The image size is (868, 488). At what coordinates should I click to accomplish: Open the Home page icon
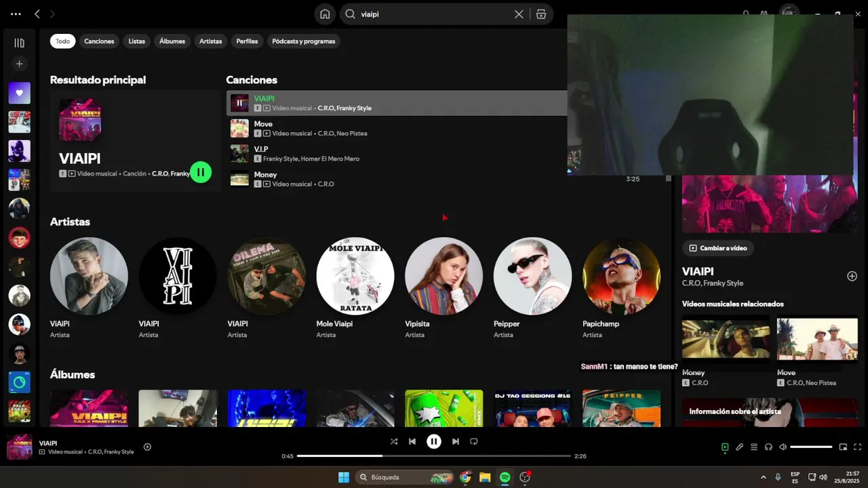click(x=325, y=14)
